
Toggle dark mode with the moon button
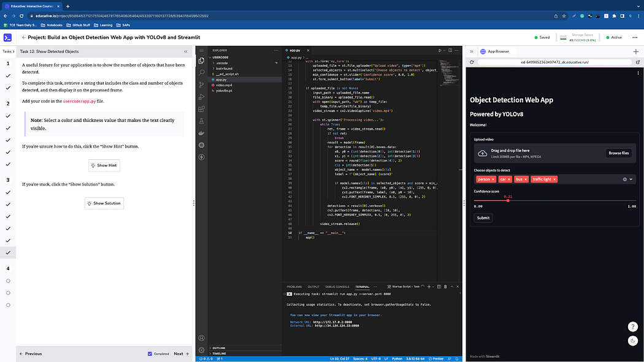pyautogui.click(x=633, y=341)
